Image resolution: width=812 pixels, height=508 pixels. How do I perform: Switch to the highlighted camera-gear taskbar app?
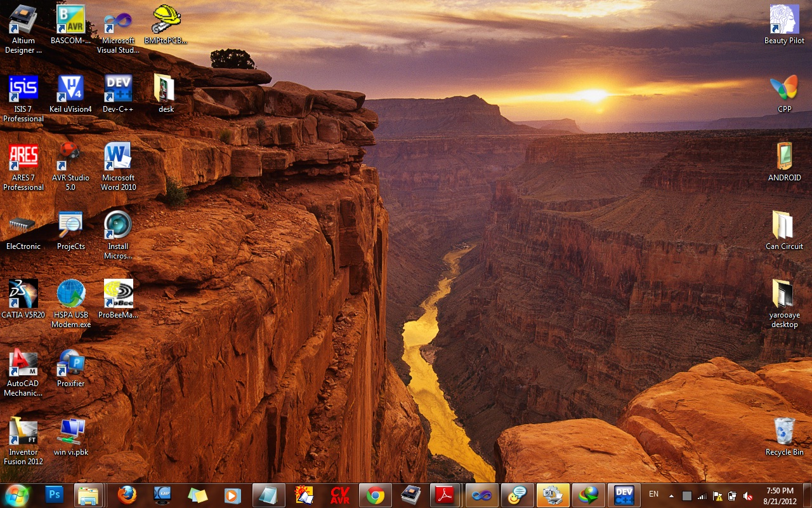553,495
